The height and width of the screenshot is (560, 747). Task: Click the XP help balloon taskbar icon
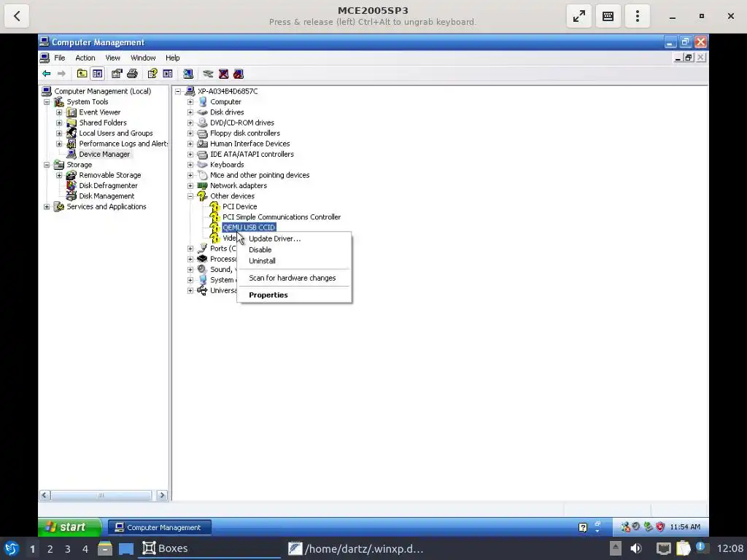point(583,527)
